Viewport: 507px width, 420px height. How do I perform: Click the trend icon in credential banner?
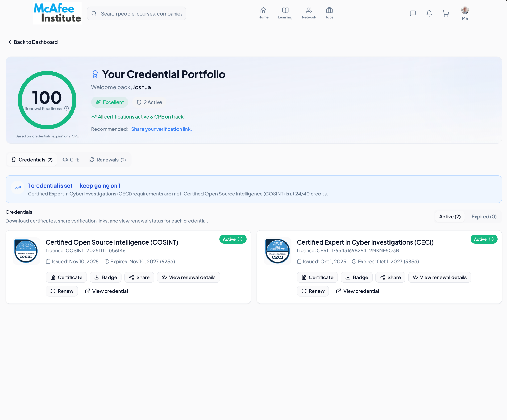pyautogui.click(x=18, y=188)
